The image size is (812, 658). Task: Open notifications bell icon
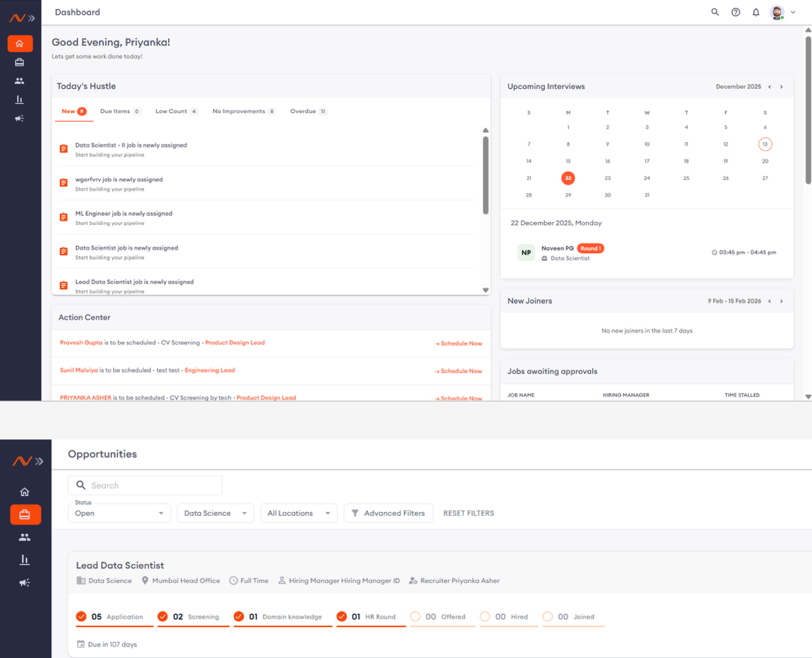(x=756, y=12)
